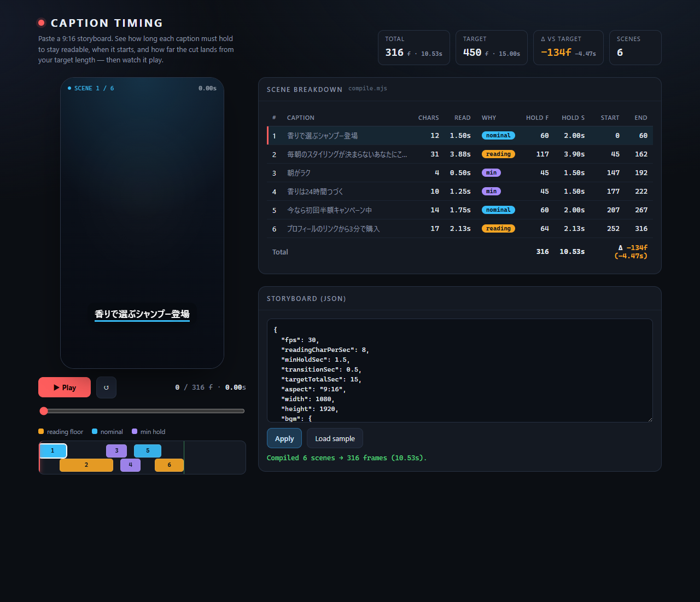Select timeline block 2

click(x=86, y=465)
